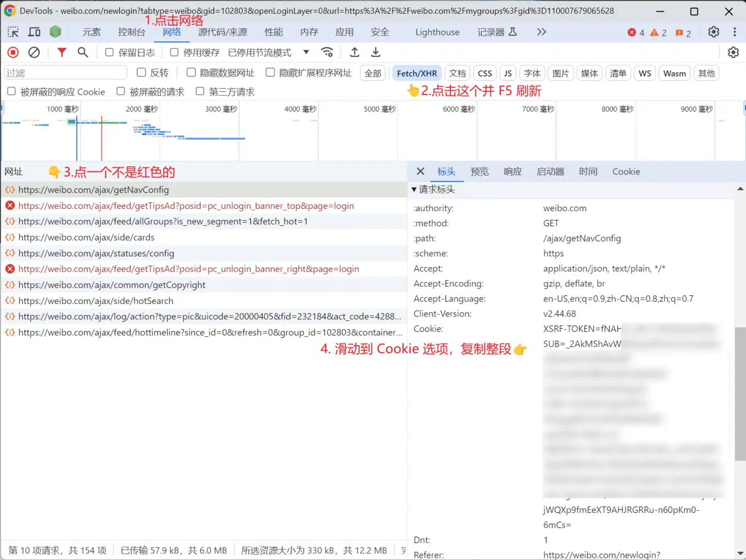Toggle 被屏蔽的响应 Cookie checkbox
The width and height of the screenshot is (746, 560).
pyautogui.click(x=11, y=91)
